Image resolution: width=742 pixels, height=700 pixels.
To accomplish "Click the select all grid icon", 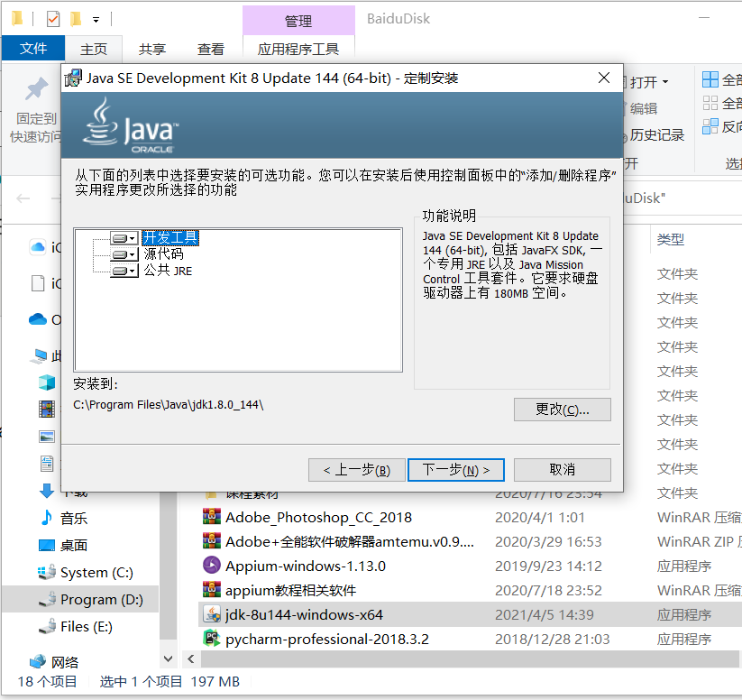I will tap(710, 79).
